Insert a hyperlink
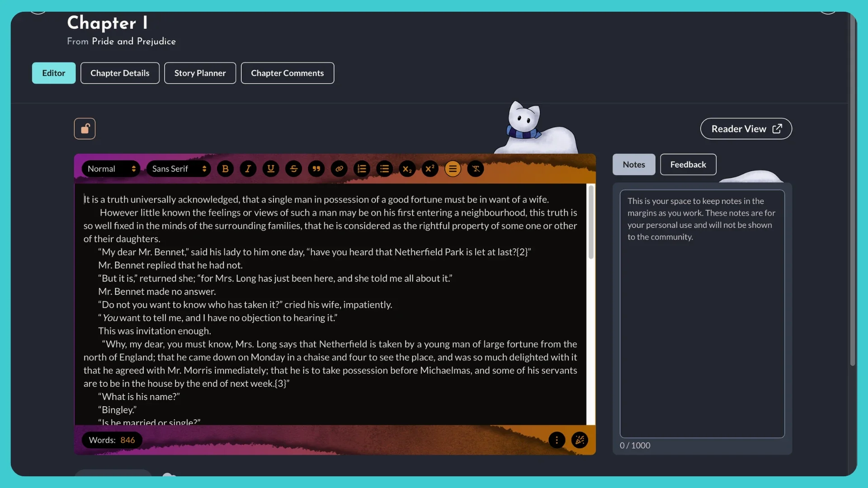 click(x=339, y=169)
